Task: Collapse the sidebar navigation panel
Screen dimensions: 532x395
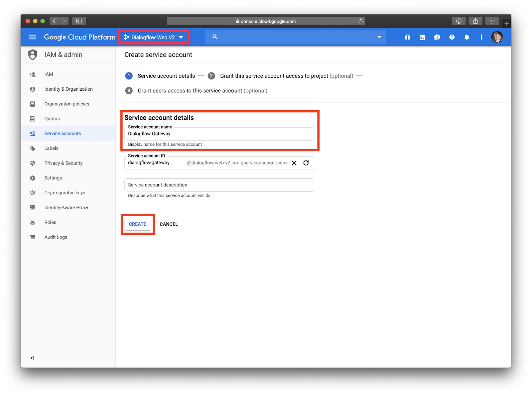Action: 32,358
